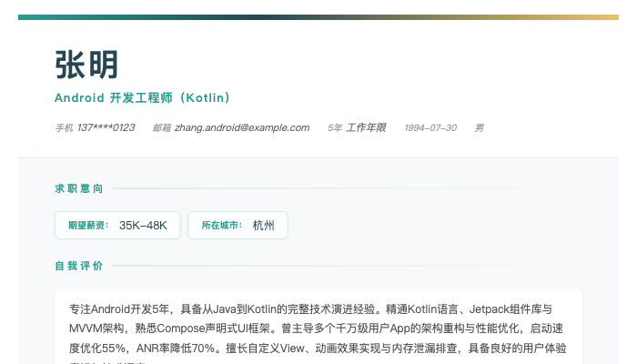Click the 所在城市 杭州 badge

(238, 225)
